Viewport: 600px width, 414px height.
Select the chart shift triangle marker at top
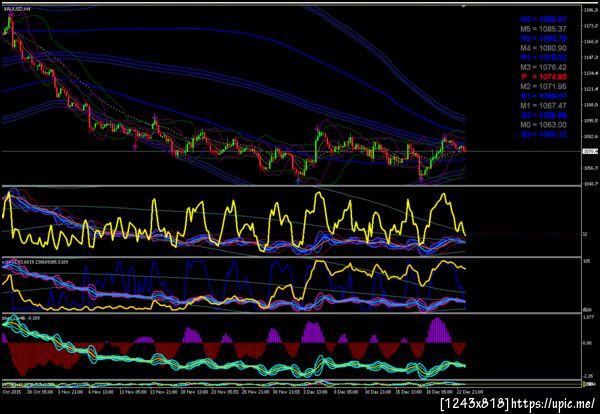coord(464,6)
